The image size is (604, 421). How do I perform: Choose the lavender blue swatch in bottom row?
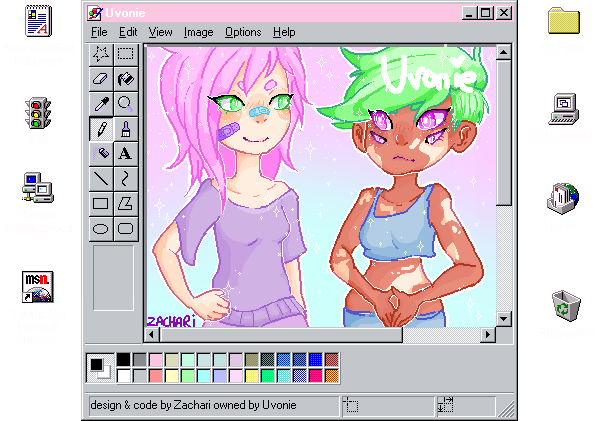click(x=220, y=376)
